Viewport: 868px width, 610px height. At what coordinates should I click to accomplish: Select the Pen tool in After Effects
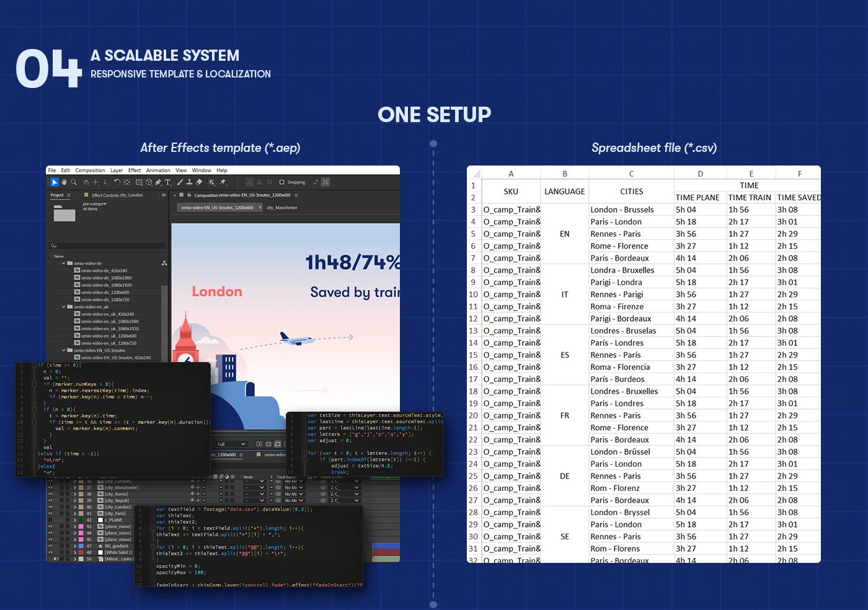[158, 182]
